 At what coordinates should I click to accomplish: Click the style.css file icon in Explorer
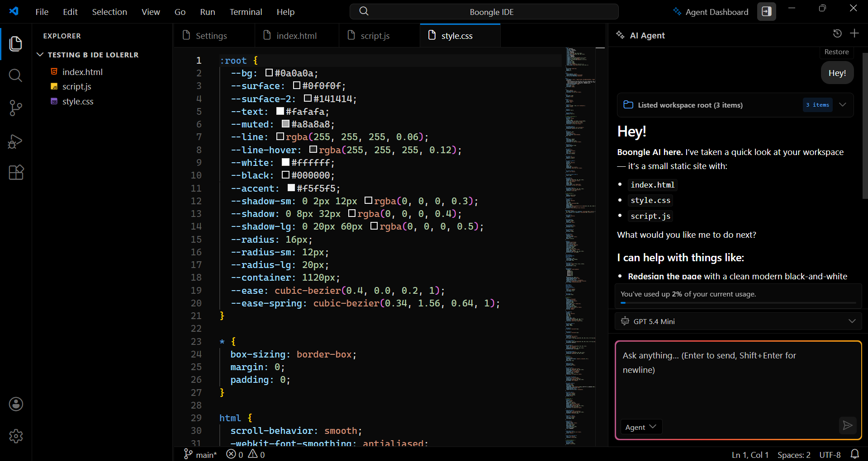(x=54, y=101)
